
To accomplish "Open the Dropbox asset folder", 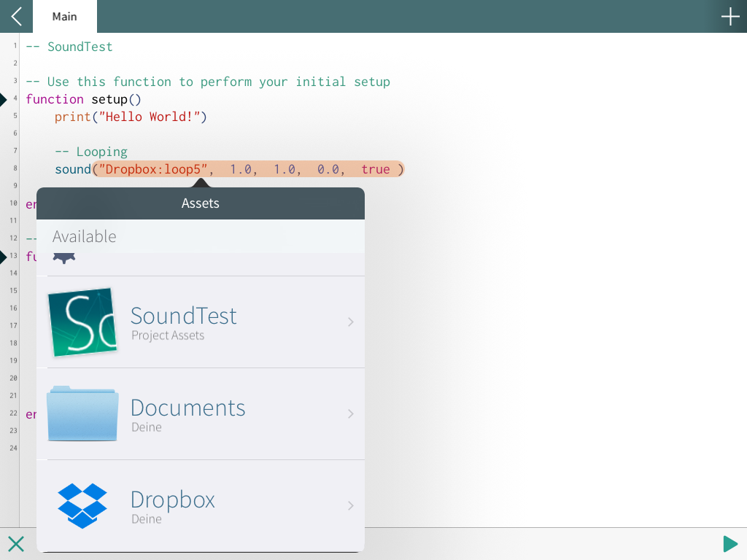I will click(x=201, y=506).
